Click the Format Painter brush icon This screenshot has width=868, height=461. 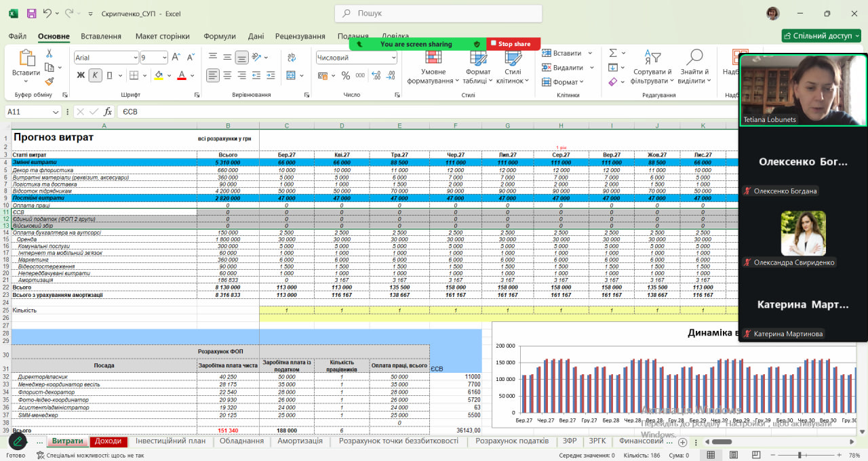(50, 81)
